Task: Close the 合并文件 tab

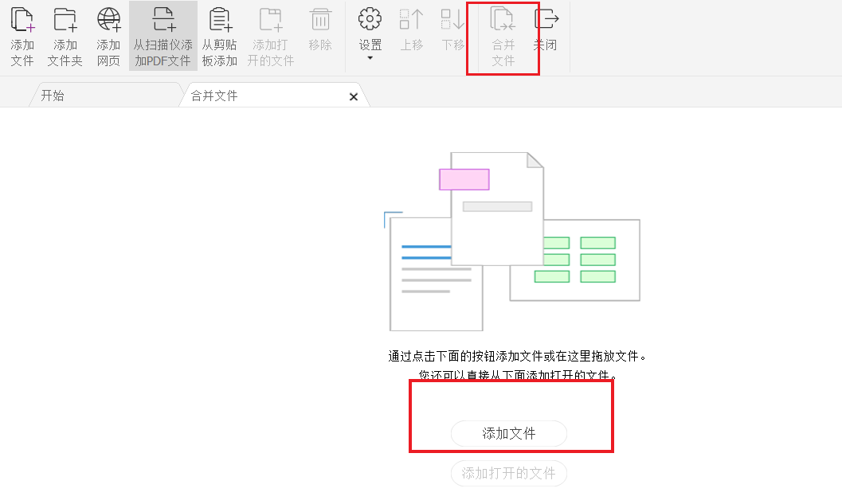Action: (x=353, y=96)
